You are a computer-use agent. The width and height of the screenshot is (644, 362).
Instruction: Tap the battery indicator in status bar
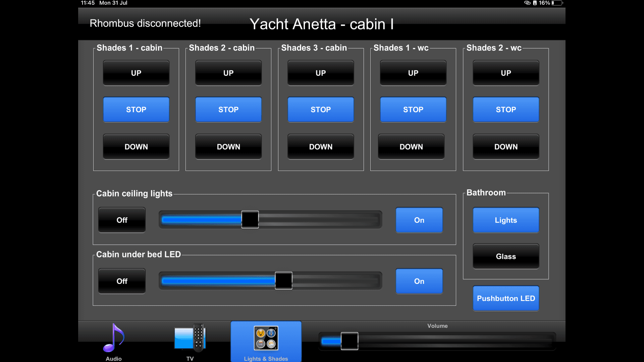557,3
